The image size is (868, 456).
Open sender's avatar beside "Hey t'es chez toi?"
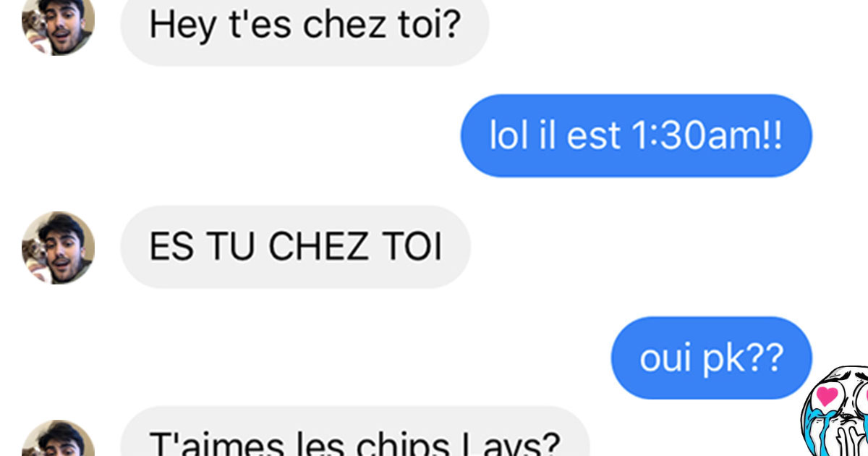[x=58, y=25]
